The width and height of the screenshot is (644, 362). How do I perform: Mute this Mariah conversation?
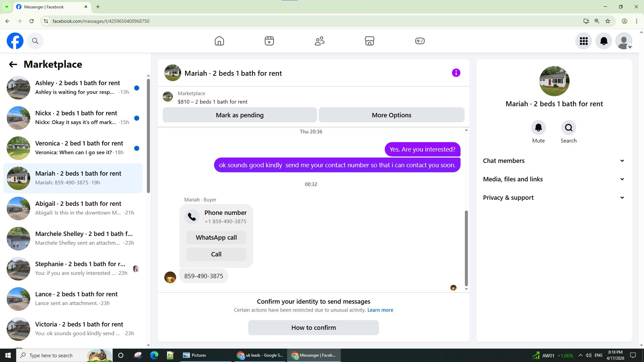538,128
